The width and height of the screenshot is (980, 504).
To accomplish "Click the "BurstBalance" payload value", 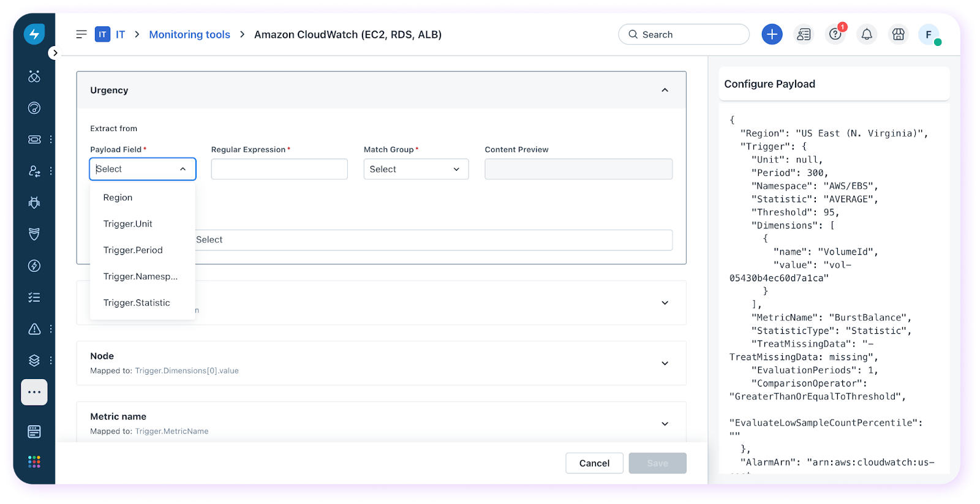I will pos(868,317).
